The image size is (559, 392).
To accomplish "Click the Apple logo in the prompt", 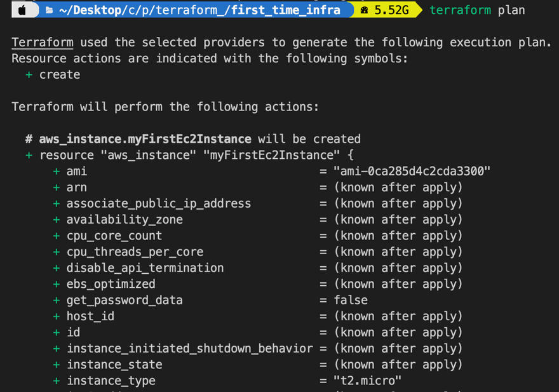I will pyautogui.click(x=23, y=10).
